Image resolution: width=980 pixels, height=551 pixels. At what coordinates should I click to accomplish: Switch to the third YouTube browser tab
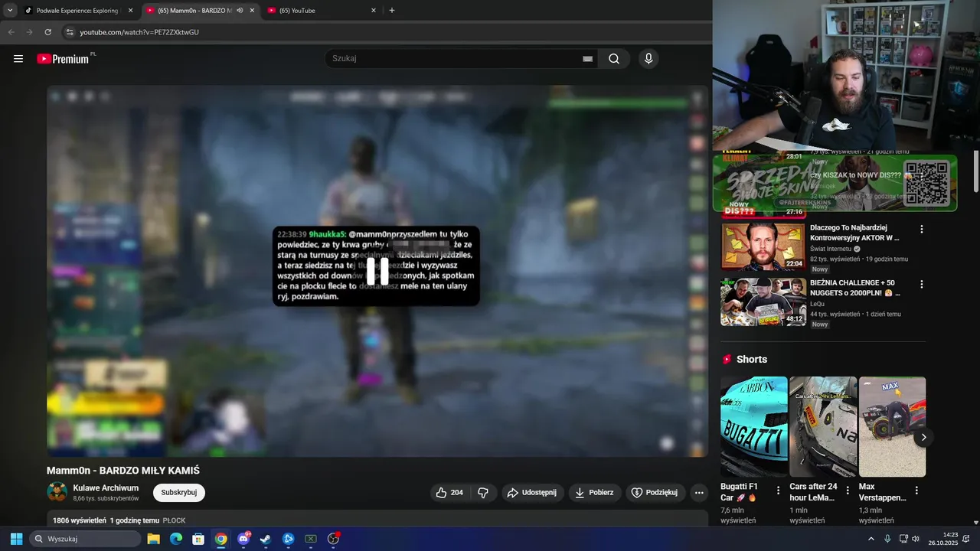tap(323, 11)
